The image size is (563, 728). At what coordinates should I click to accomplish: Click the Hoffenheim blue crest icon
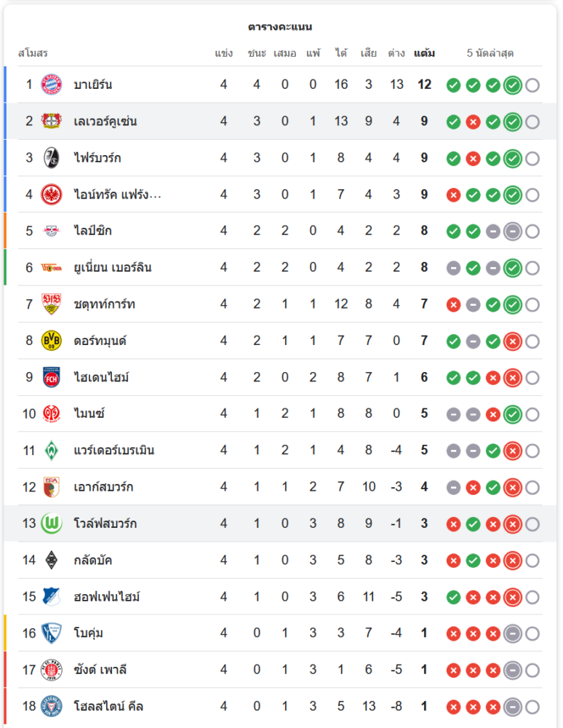point(52,597)
